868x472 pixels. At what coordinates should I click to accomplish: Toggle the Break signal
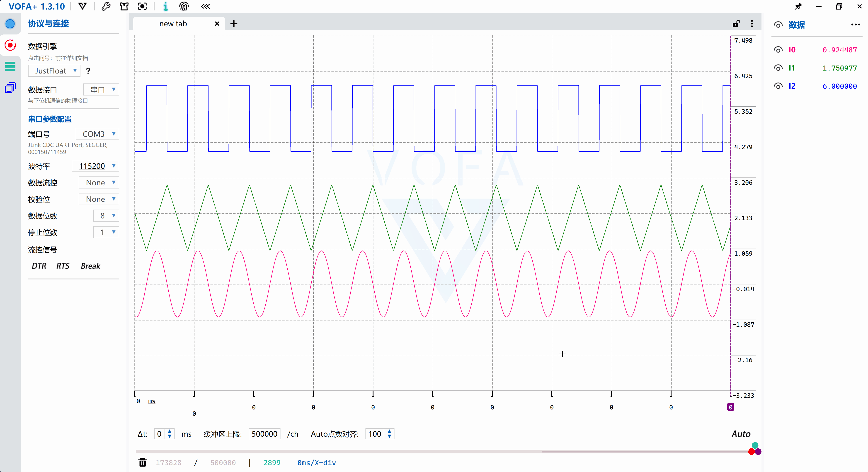tap(90, 266)
